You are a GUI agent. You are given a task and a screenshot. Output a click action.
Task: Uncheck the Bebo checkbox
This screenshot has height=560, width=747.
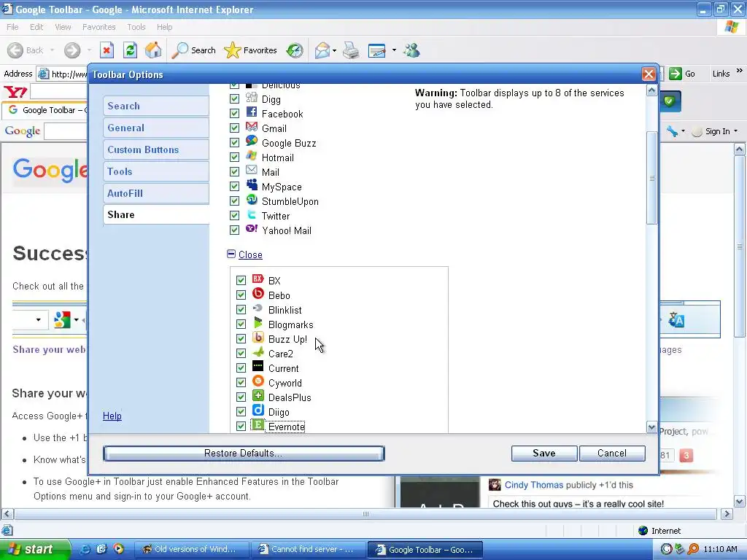(x=241, y=295)
